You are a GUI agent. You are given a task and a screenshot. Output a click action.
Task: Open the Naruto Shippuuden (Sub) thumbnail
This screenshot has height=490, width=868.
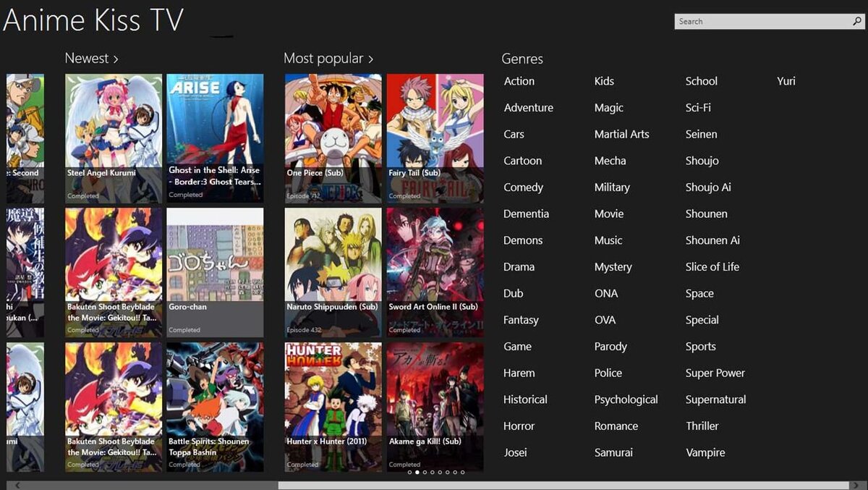[333, 272]
